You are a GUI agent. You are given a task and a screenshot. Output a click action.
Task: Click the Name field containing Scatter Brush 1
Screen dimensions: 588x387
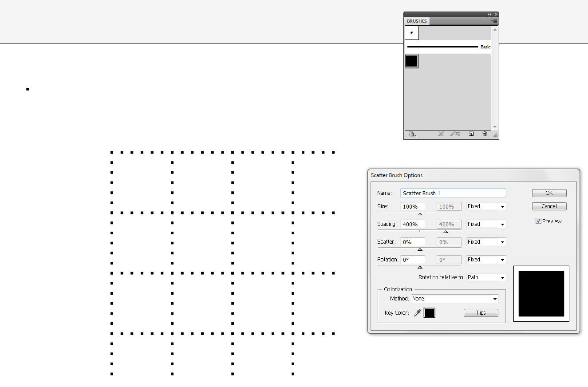click(453, 193)
